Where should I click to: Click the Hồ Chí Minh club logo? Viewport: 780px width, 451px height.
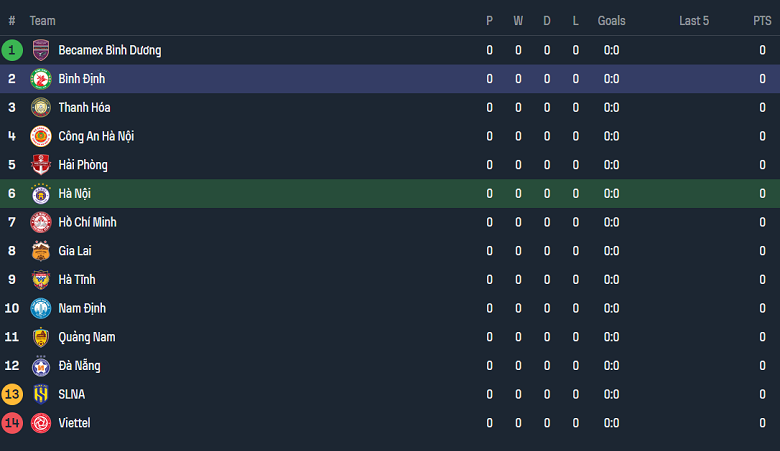[41, 222]
